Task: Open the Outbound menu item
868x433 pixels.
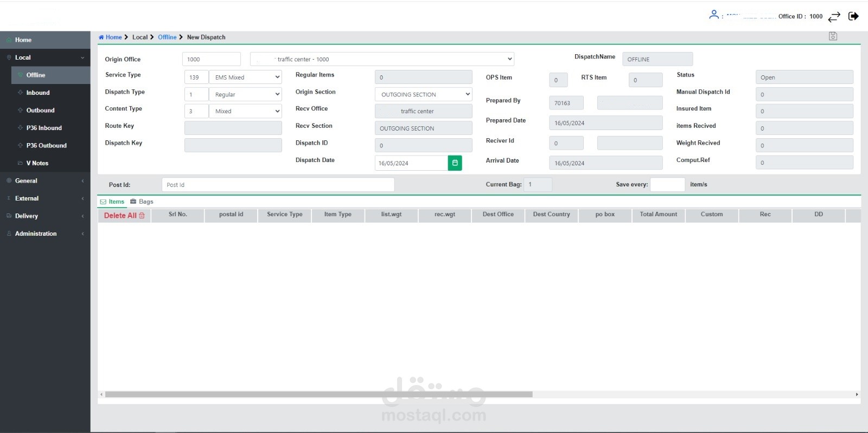Action: pos(50,110)
